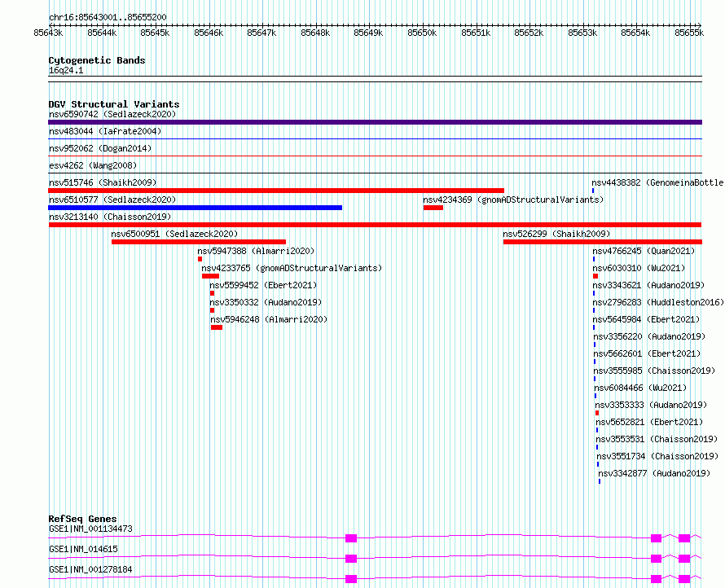The height and width of the screenshot is (588, 725).
Task: Open nsv3555985 (Chaisson2019) label
Action: (654, 371)
